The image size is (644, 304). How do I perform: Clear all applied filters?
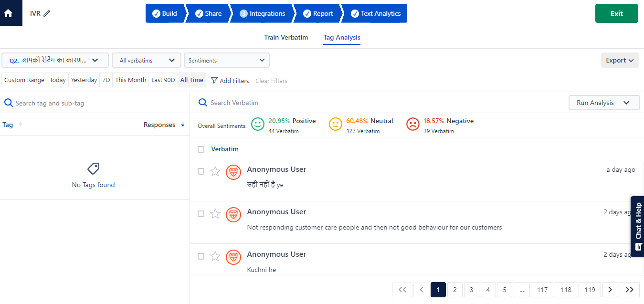coord(271,81)
